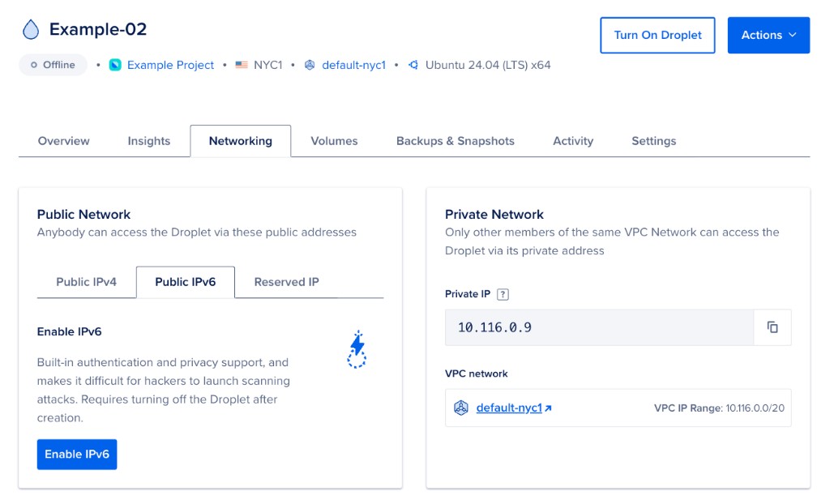Click the external-link arrow beside default-nyc1

pos(549,408)
